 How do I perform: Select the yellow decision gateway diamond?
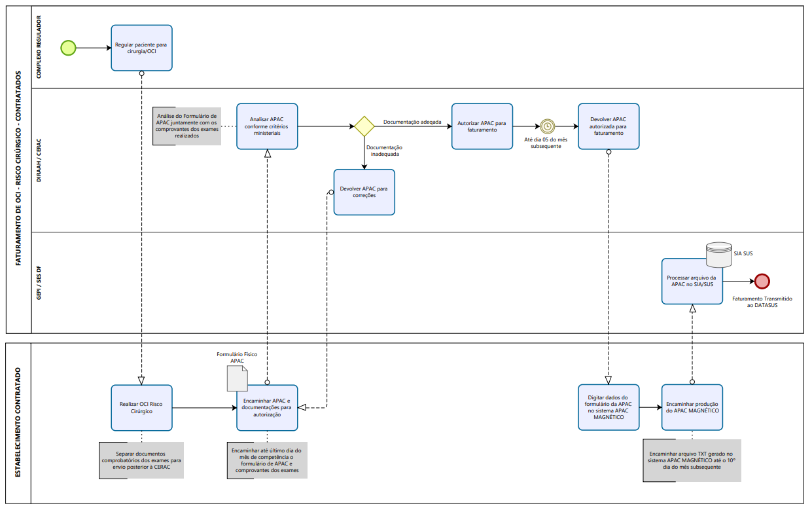[364, 126]
